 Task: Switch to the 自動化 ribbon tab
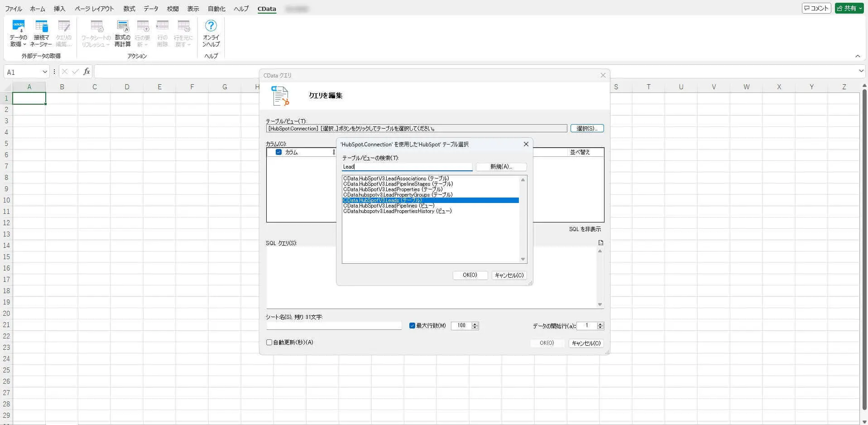[x=216, y=9]
